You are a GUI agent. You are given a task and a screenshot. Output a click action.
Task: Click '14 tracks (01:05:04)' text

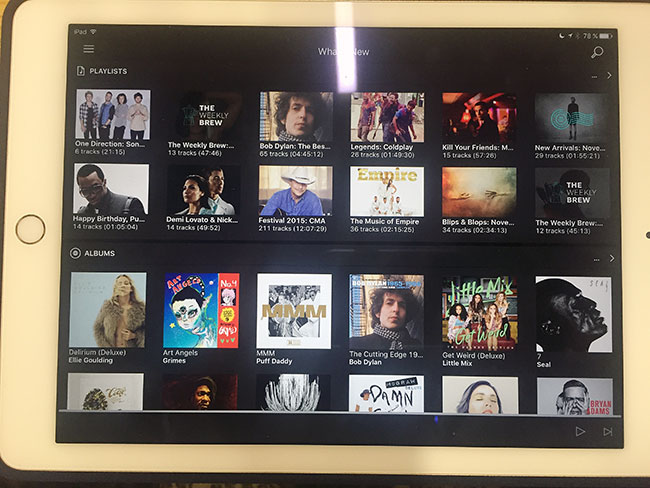(105, 227)
